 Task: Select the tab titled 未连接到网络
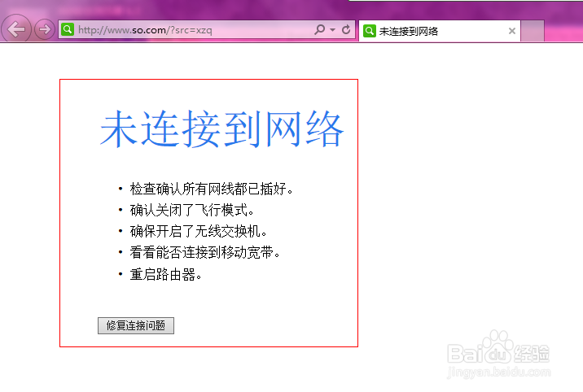click(x=440, y=31)
